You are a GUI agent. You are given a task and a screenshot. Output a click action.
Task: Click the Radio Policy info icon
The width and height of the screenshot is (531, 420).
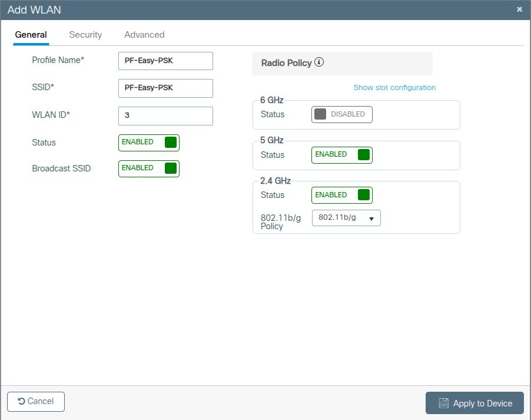pos(318,62)
